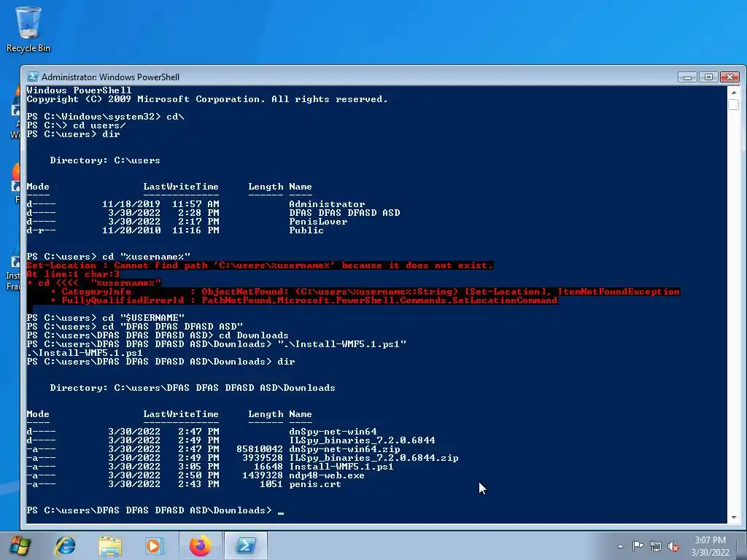The image size is (747, 560).
Task: Click the file size 3939528
Action: pos(263,458)
